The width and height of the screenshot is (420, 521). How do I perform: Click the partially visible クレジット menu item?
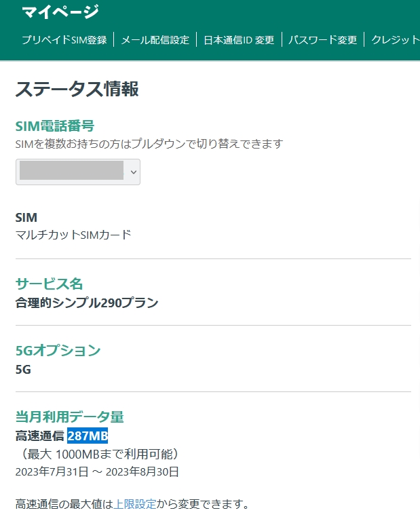395,40
